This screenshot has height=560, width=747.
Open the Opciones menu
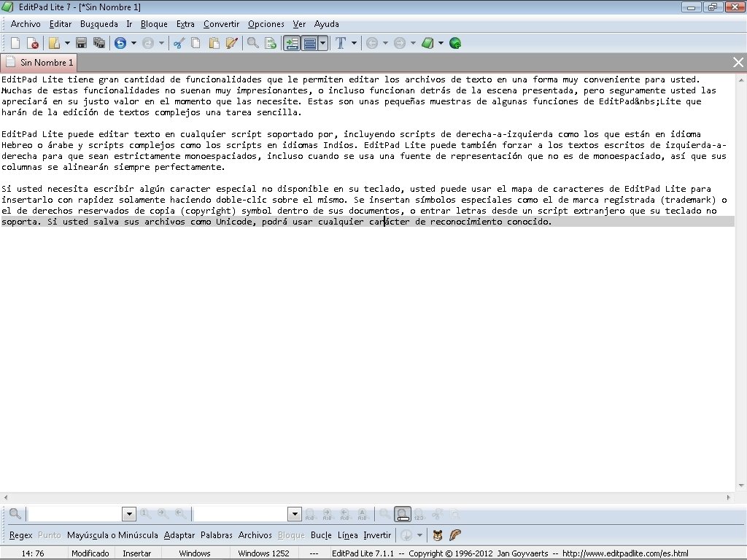266,24
